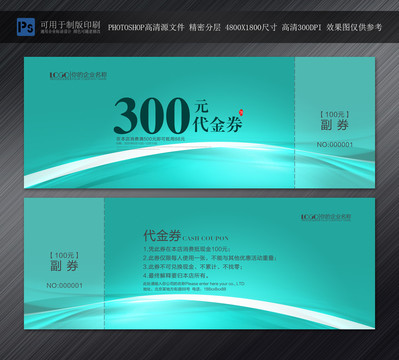This screenshot has width=399, height=360.
Task: Click the PHOTOSHOP高清源文件 text in the banner
Action: (x=146, y=27)
